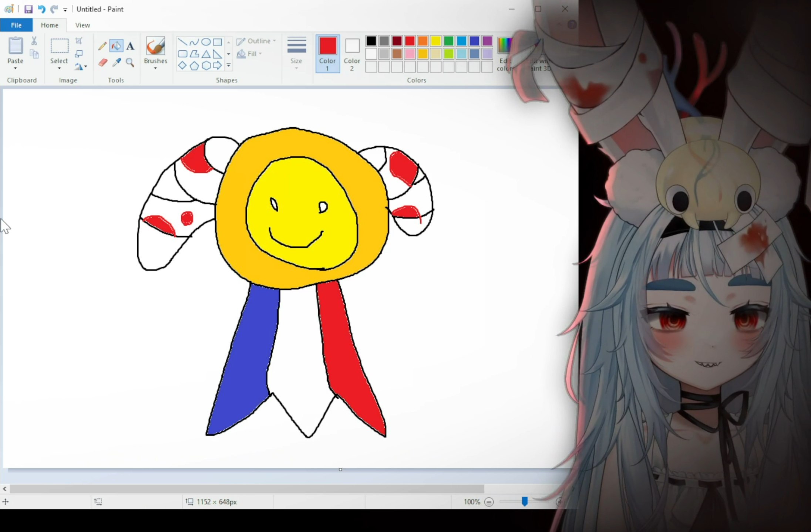
Task: Open Customize Quick Access Toolbar dropdown
Action: click(65, 10)
